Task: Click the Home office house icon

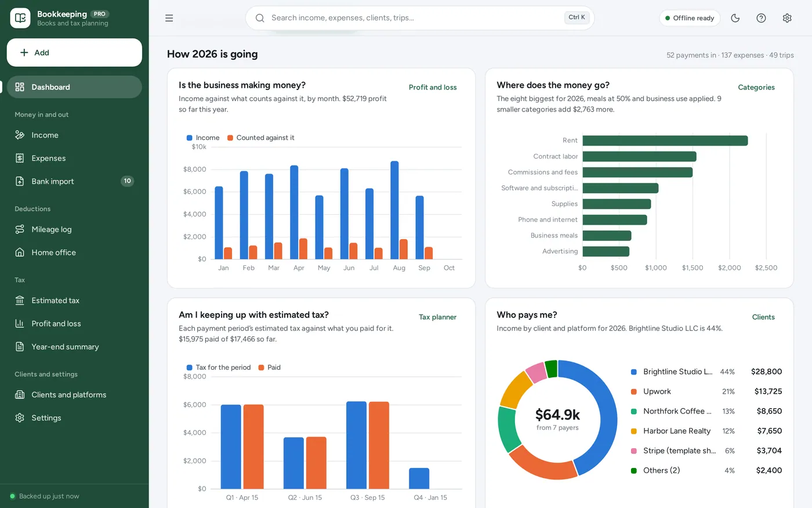Action: pos(20,253)
